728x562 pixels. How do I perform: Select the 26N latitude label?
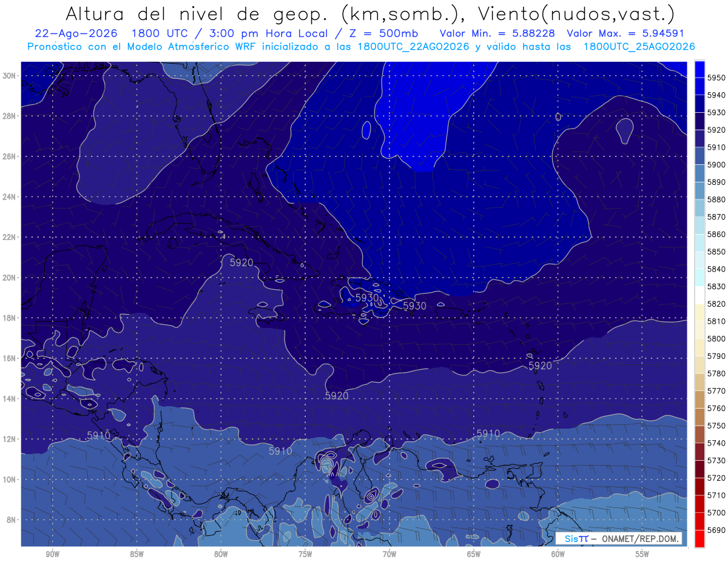tap(9, 156)
